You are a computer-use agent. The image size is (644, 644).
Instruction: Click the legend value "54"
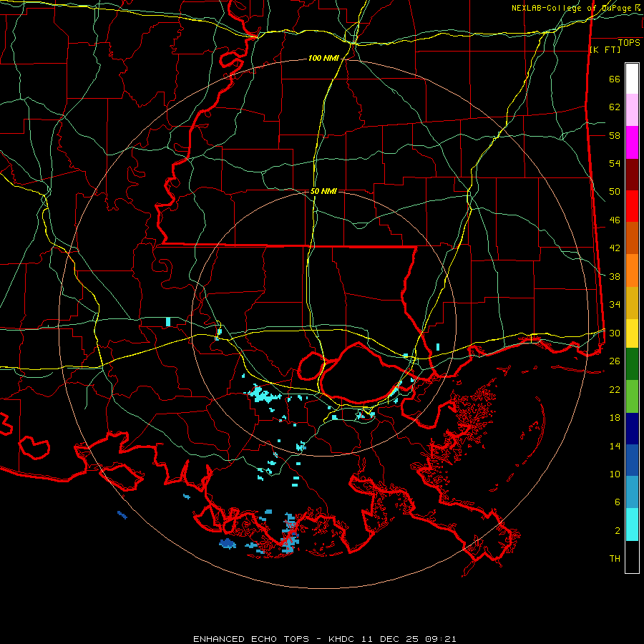pyautogui.click(x=615, y=163)
